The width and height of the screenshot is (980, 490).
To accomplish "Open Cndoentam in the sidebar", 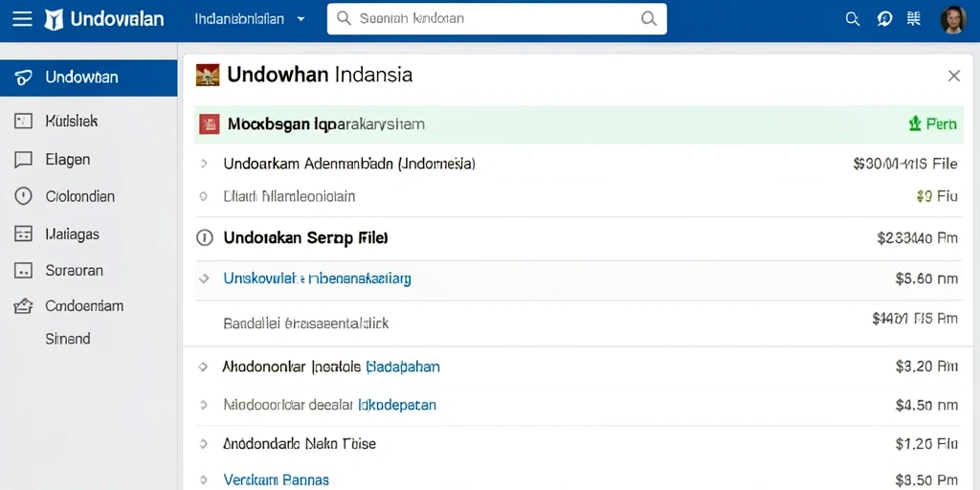I will tap(84, 306).
